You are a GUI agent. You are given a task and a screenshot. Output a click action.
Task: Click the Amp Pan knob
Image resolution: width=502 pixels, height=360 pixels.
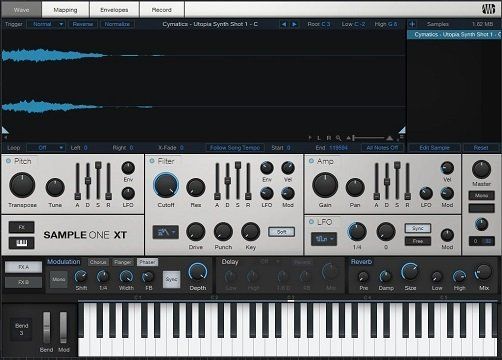click(355, 187)
